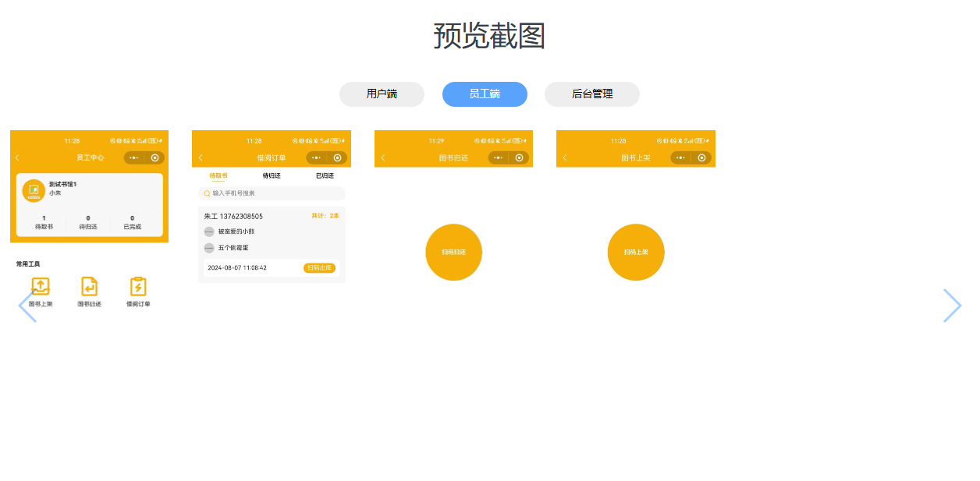The height and width of the screenshot is (481, 980).
Task: Tap the 扫码出库 pill button
Action: pos(319,267)
